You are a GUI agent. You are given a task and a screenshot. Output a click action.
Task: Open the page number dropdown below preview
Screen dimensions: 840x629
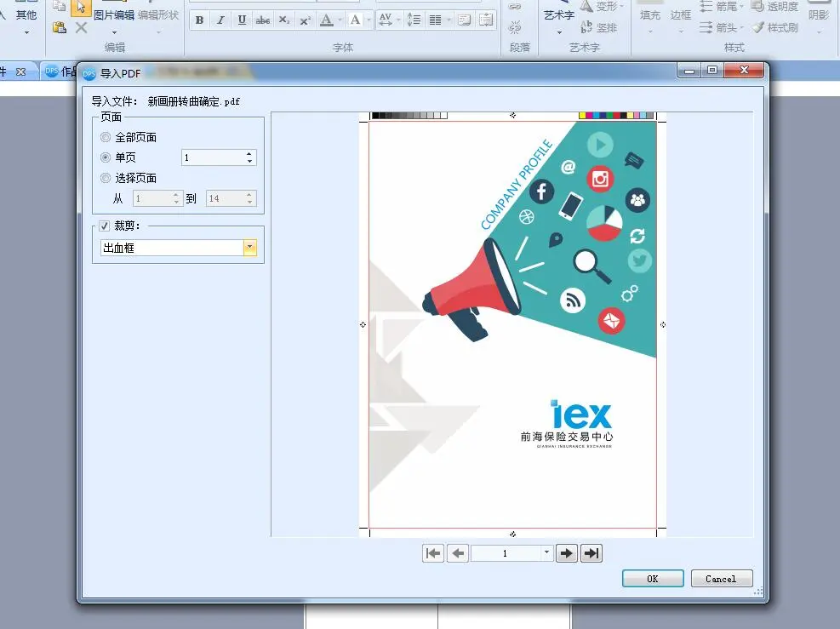[546, 553]
